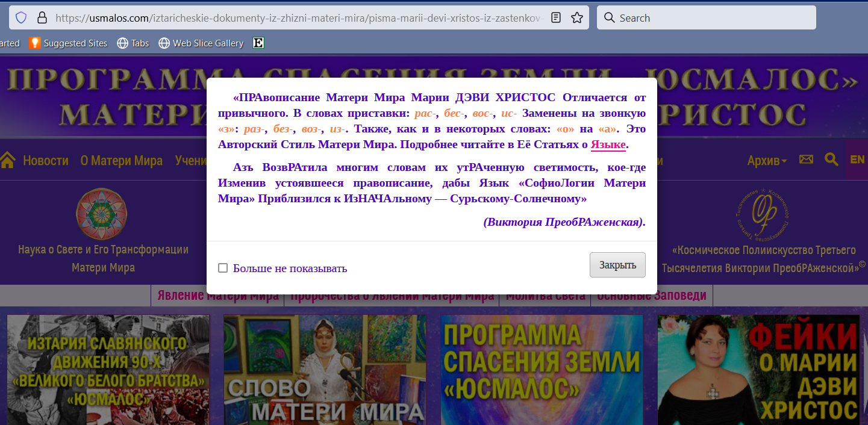The height and width of the screenshot is (425, 868).
Task: Open the ФЕЙКИ о Марии Дэви Христос thumbnail
Action: click(x=758, y=370)
